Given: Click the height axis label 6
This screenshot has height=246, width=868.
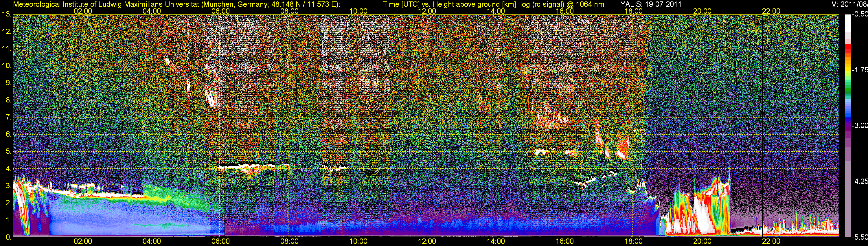Looking at the screenshot, I should tap(8, 135).
